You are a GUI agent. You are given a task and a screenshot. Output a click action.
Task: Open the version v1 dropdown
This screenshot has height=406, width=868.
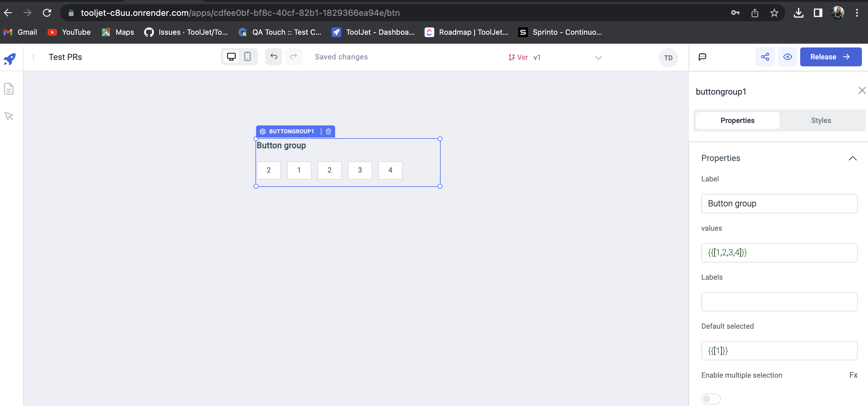click(598, 57)
